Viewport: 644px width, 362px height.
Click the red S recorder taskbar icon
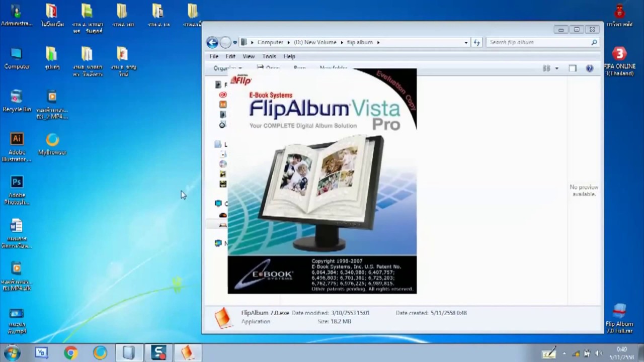(x=158, y=353)
